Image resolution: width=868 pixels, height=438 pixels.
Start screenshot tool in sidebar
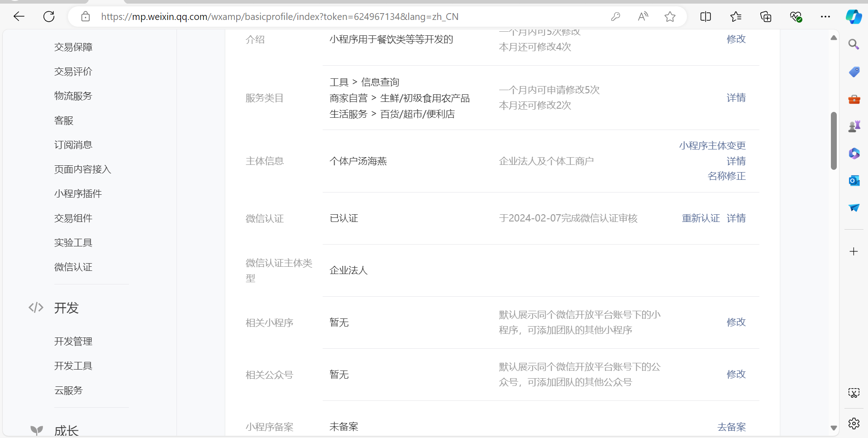tap(854, 393)
